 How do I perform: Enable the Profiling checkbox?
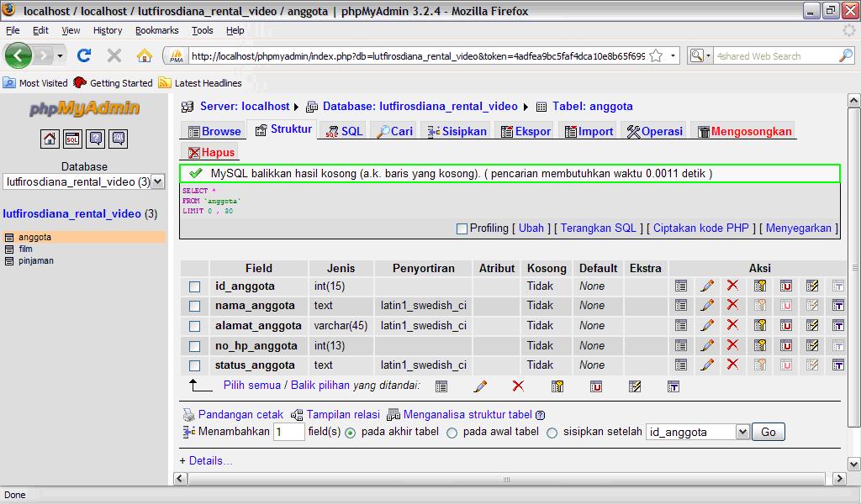coord(462,228)
